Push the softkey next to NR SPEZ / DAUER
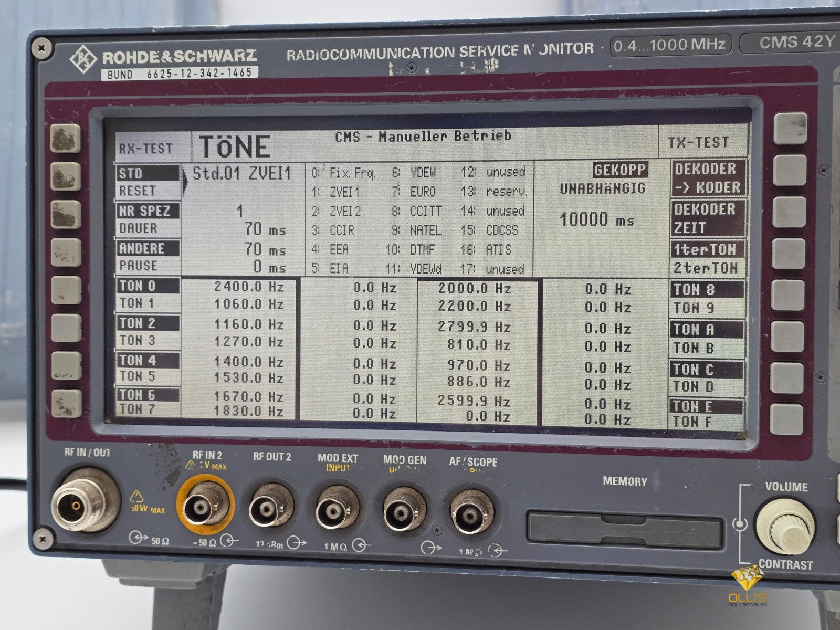The width and height of the screenshot is (840, 630). [66, 214]
